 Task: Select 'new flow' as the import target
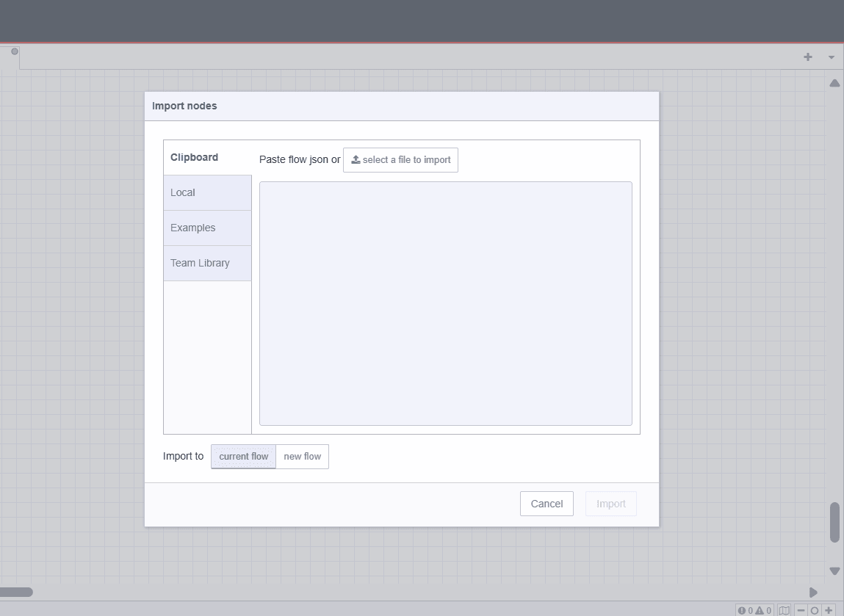302,456
